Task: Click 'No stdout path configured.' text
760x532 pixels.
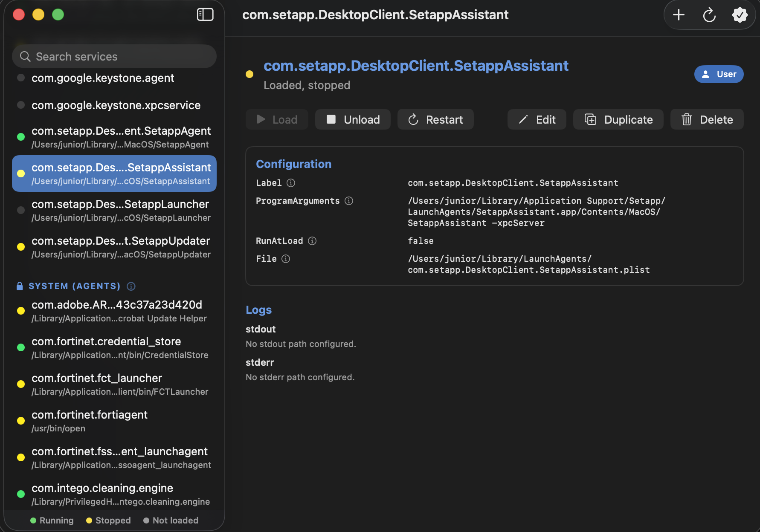Action: tap(301, 344)
